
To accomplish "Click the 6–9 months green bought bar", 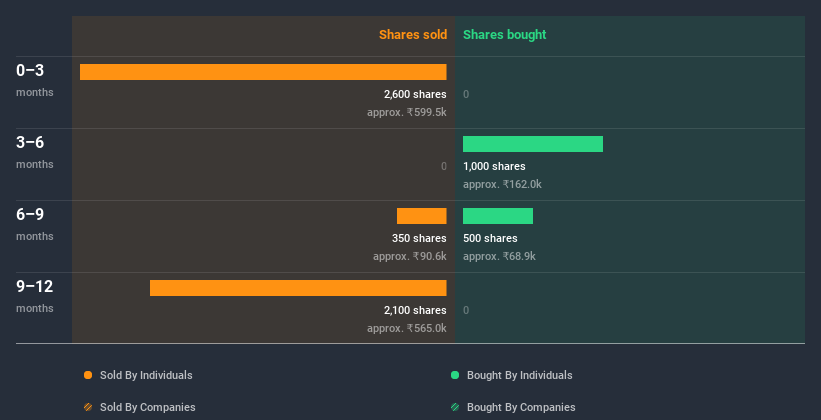I will (x=498, y=216).
